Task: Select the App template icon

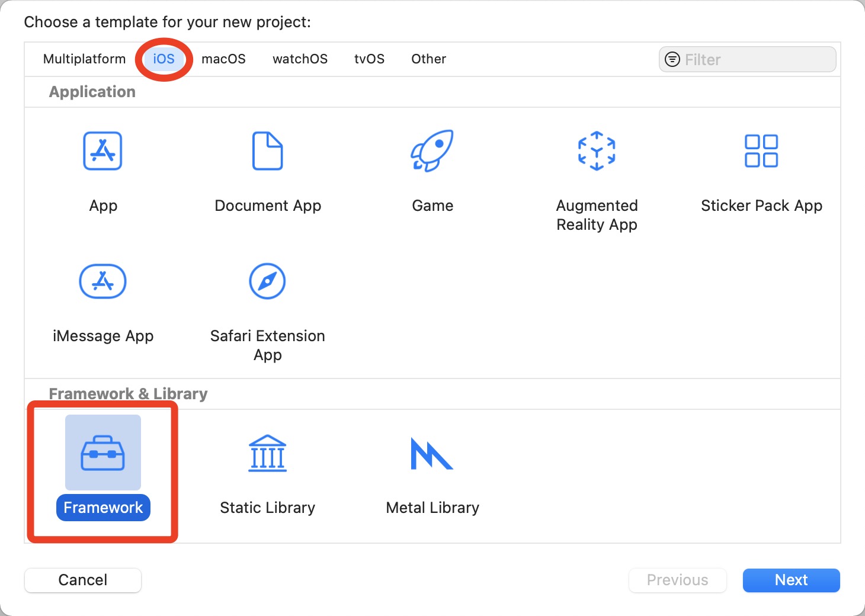Action: (x=102, y=151)
